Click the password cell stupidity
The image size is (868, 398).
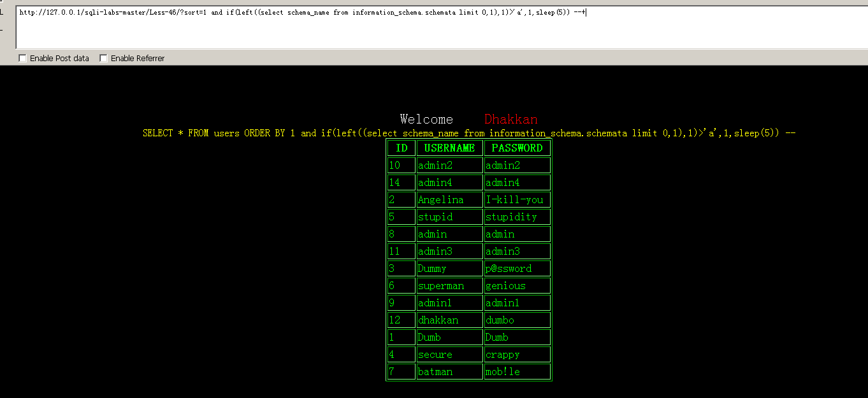tap(517, 217)
